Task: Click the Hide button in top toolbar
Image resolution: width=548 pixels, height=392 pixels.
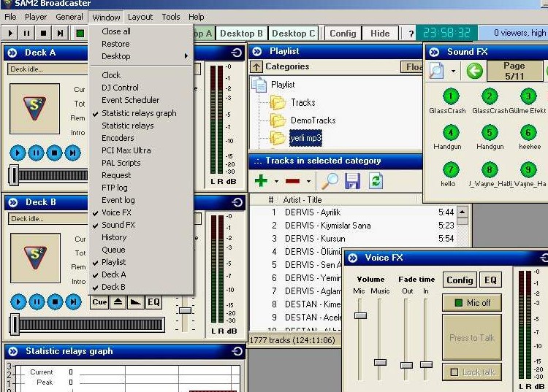Action: pos(380,34)
